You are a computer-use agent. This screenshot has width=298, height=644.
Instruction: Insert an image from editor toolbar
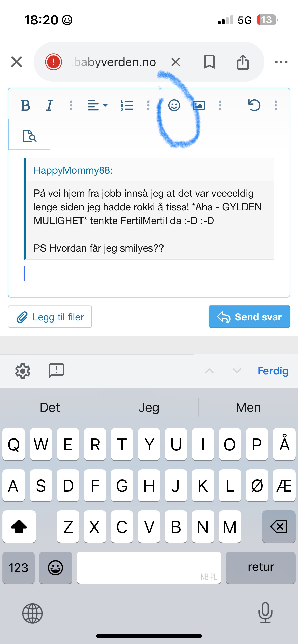click(x=199, y=105)
